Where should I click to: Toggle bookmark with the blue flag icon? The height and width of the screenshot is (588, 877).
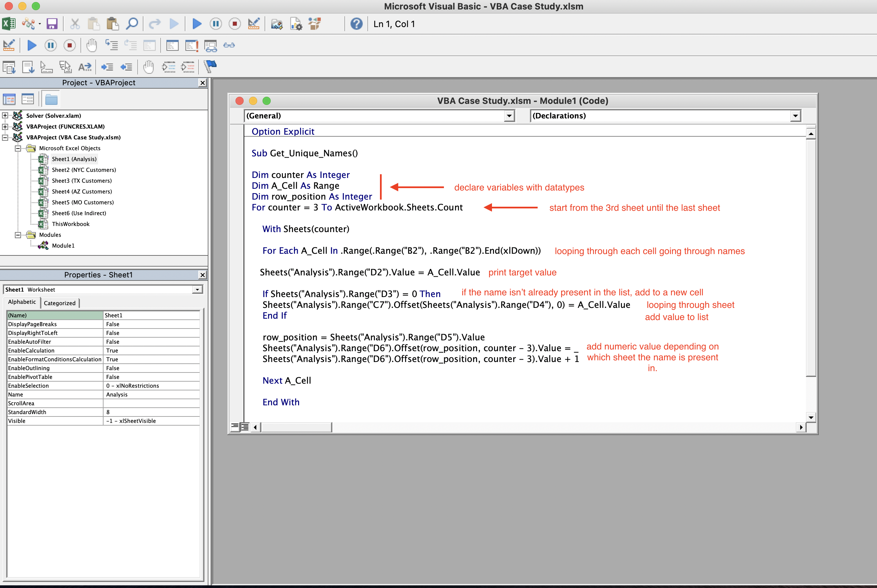click(210, 66)
